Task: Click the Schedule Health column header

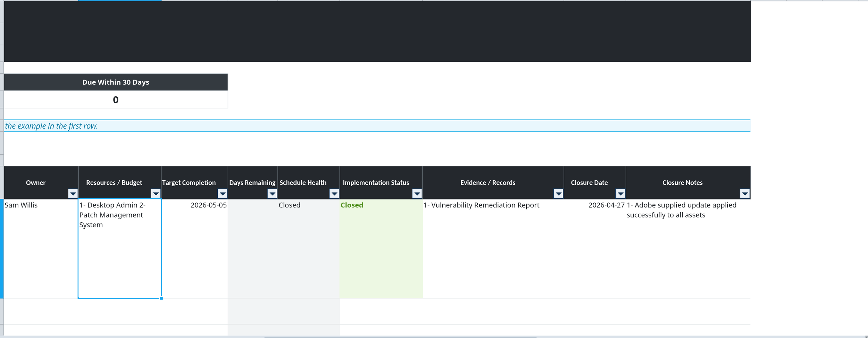Action: [309, 182]
